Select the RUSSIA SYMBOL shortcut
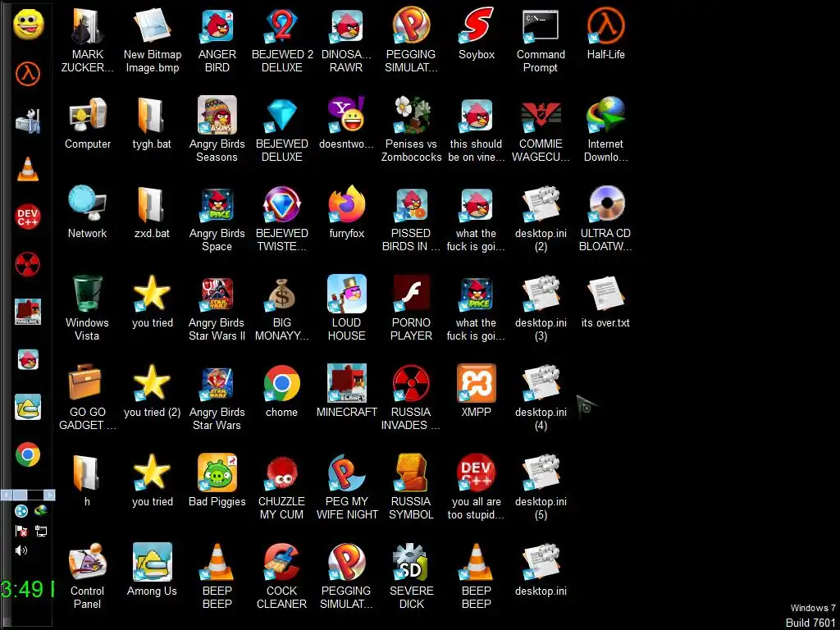 [x=412, y=487]
